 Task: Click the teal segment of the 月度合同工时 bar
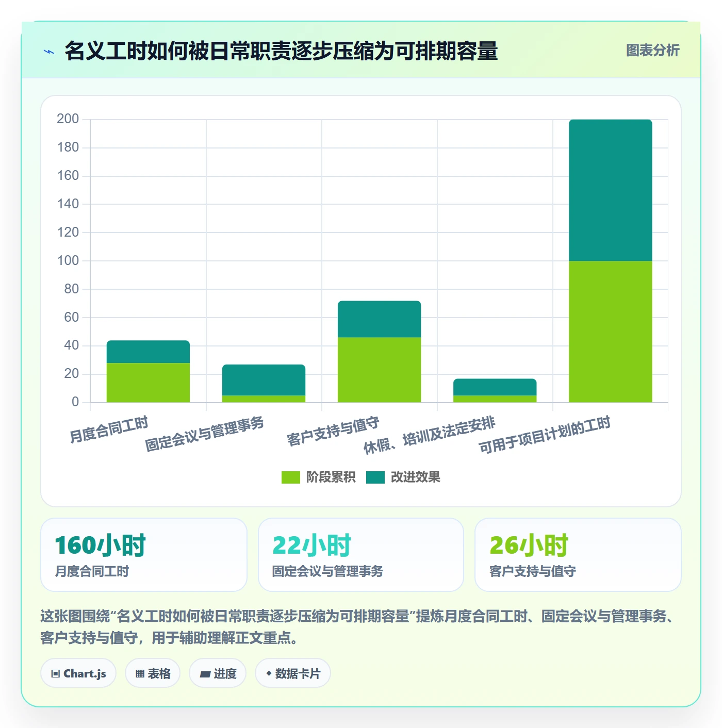coord(148,352)
